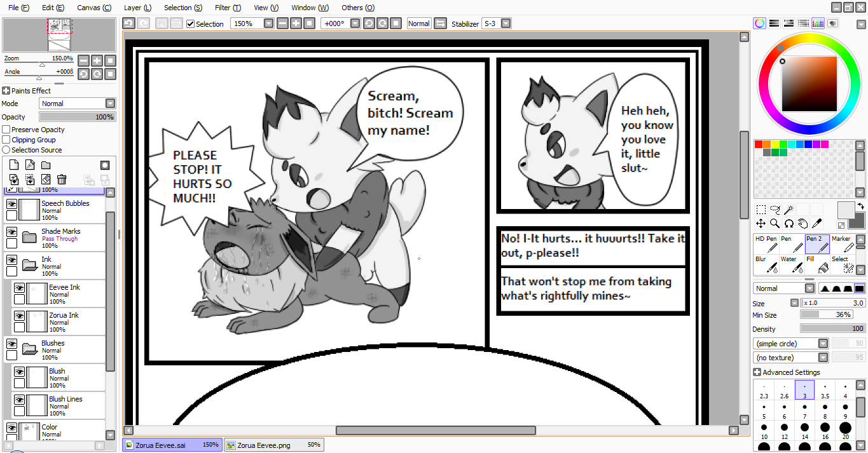Open the Layer menu
Viewport: 868px width, 453px height.
pyautogui.click(x=137, y=8)
